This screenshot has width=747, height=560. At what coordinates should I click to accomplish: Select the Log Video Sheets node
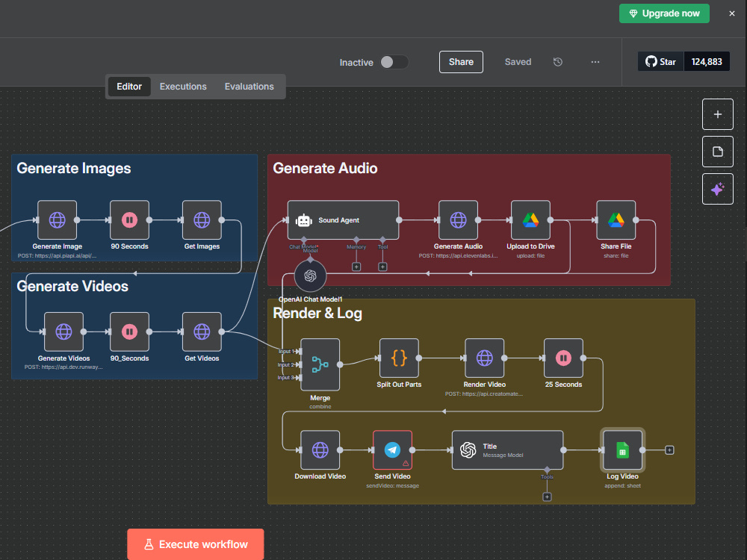tap(623, 450)
